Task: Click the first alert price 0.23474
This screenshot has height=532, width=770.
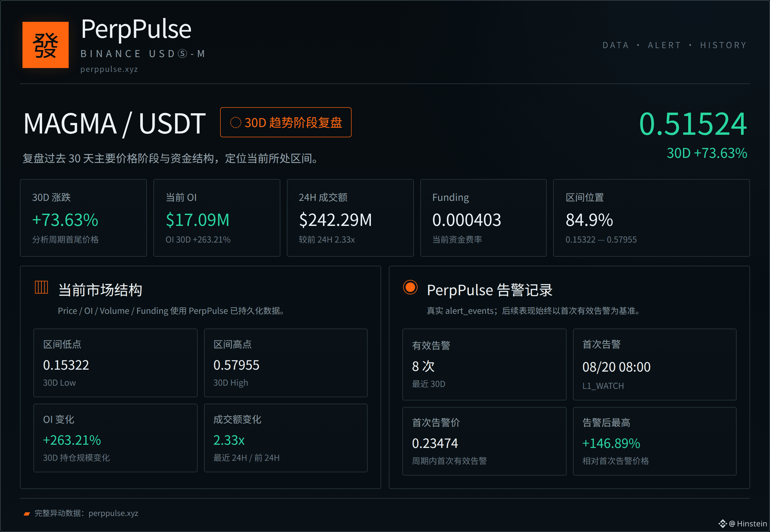Action: coord(435,443)
